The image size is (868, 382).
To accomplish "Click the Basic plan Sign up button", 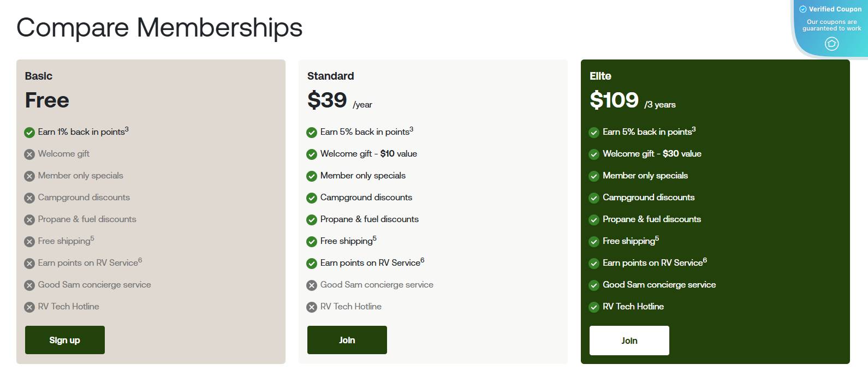I will tap(64, 340).
